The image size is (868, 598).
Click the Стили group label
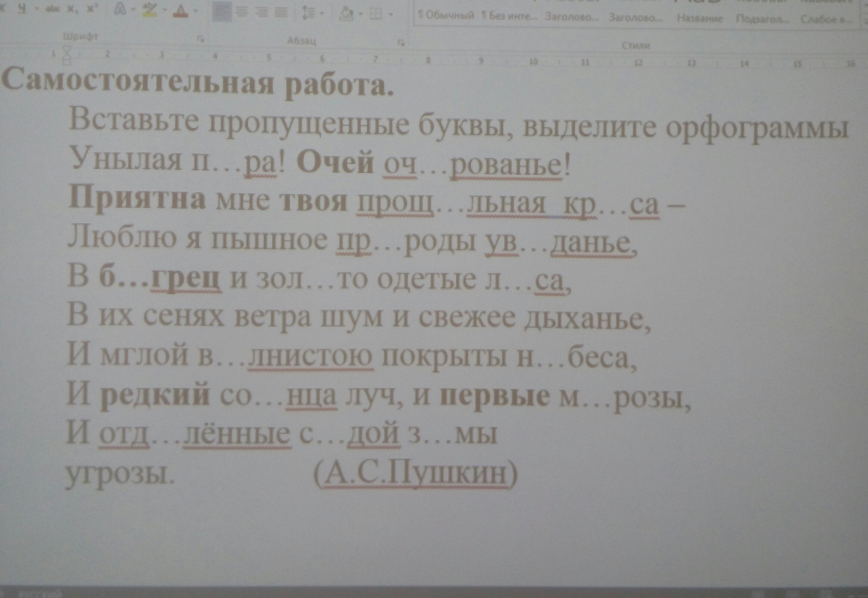tap(636, 46)
